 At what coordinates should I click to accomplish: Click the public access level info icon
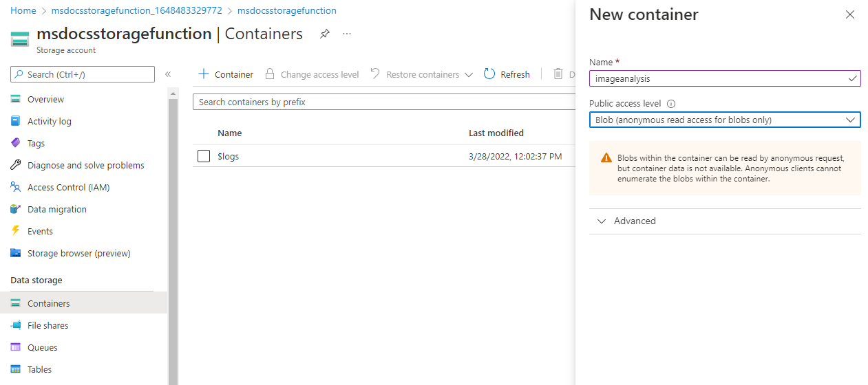point(671,104)
